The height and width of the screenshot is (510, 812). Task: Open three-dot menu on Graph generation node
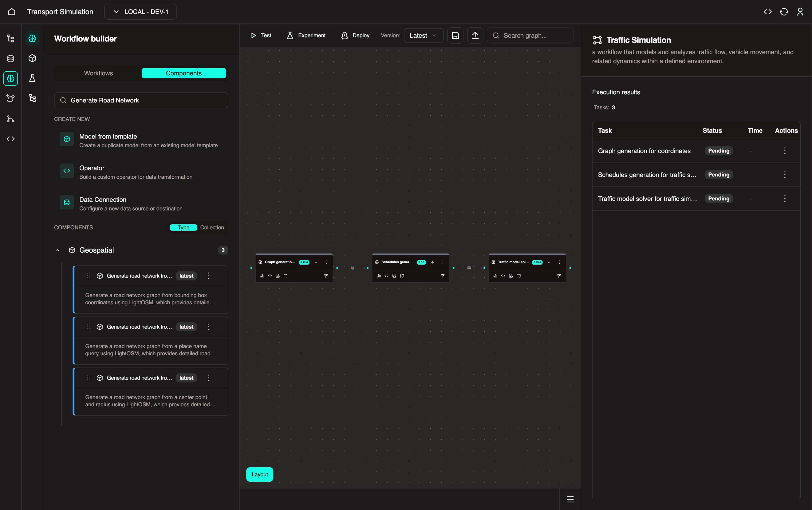[x=326, y=262]
